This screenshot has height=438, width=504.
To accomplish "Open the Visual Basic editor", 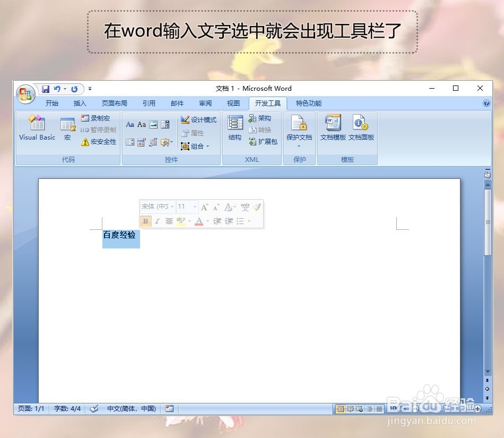I will [x=36, y=128].
